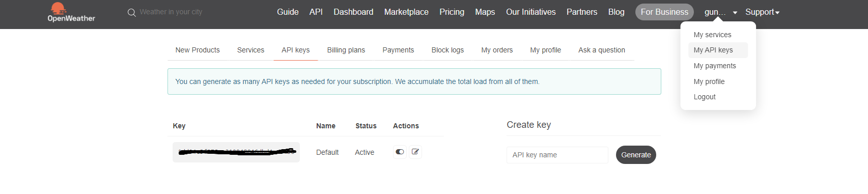Select the API keys tab

pos(296,50)
